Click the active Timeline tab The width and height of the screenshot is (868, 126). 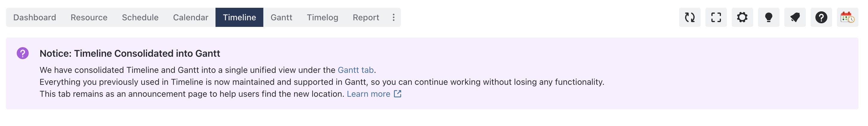239,17
